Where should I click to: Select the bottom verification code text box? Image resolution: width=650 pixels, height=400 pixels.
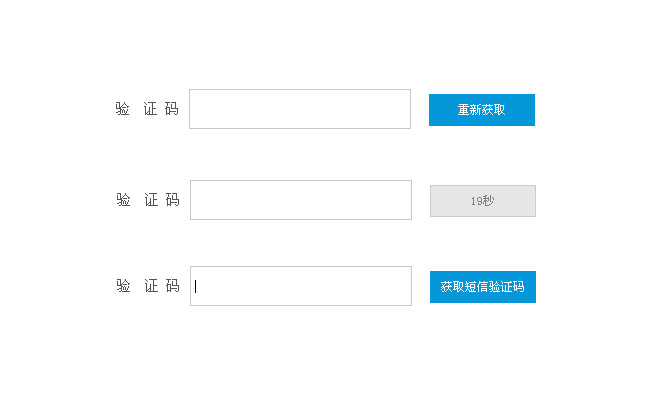click(x=300, y=286)
